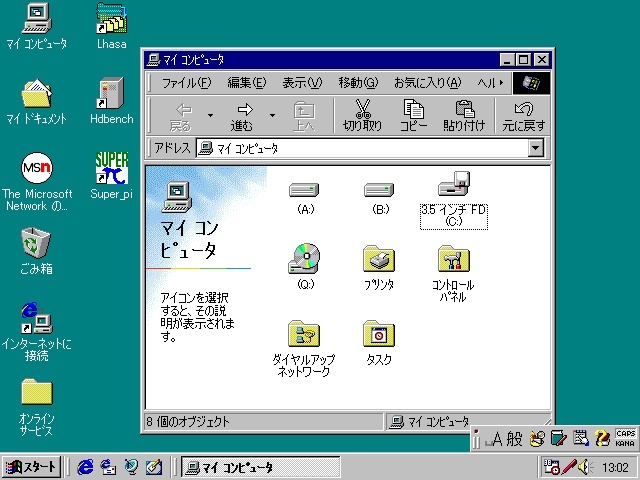The height and width of the screenshot is (480, 640).
Task: Open the お気に入り(A) menu
Action: tap(427, 83)
